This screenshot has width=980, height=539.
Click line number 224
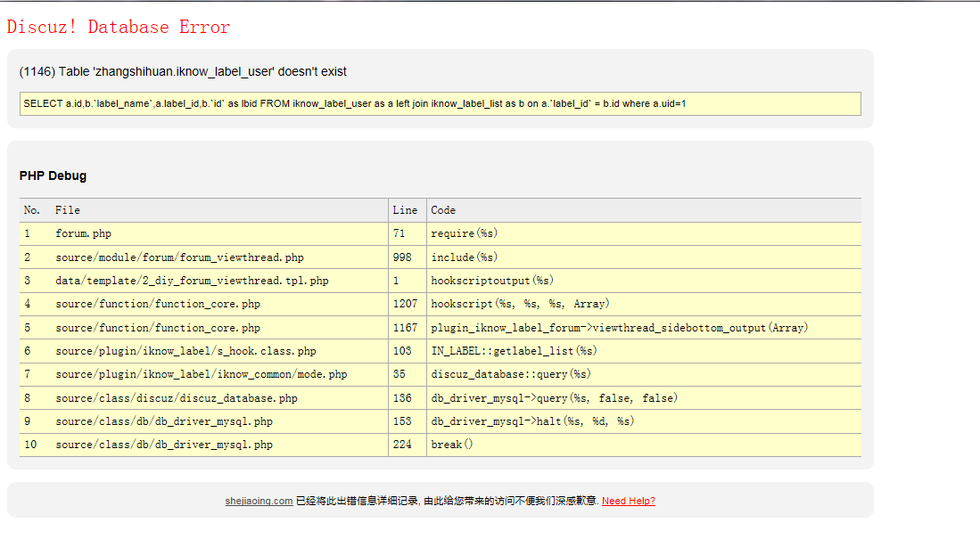pyautogui.click(x=402, y=445)
